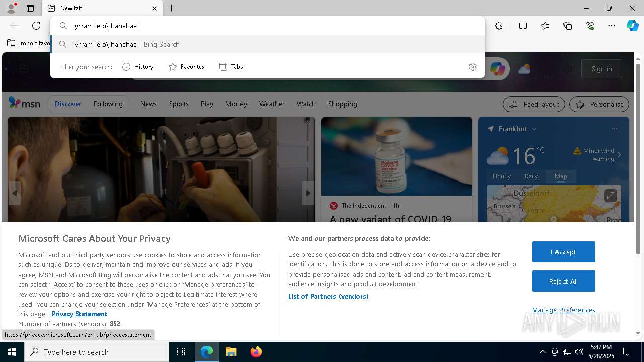644x362 pixels.
Task: Refresh the page
Action: point(36,26)
